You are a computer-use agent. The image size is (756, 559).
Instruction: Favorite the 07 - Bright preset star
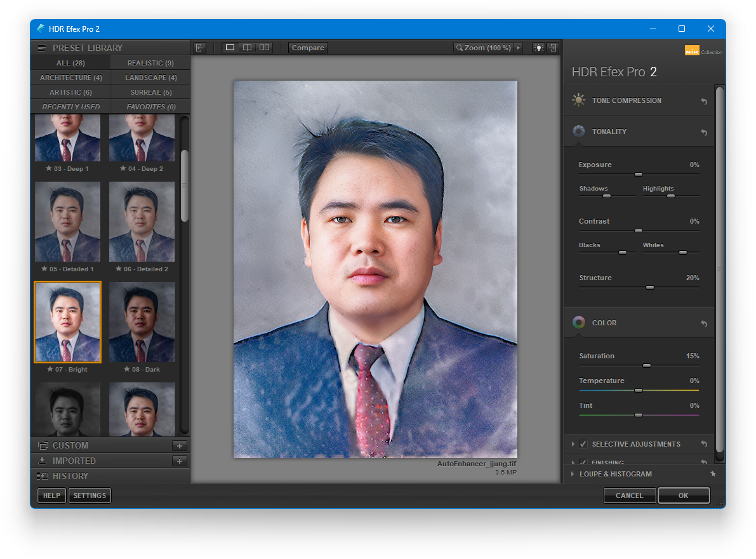coord(50,369)
